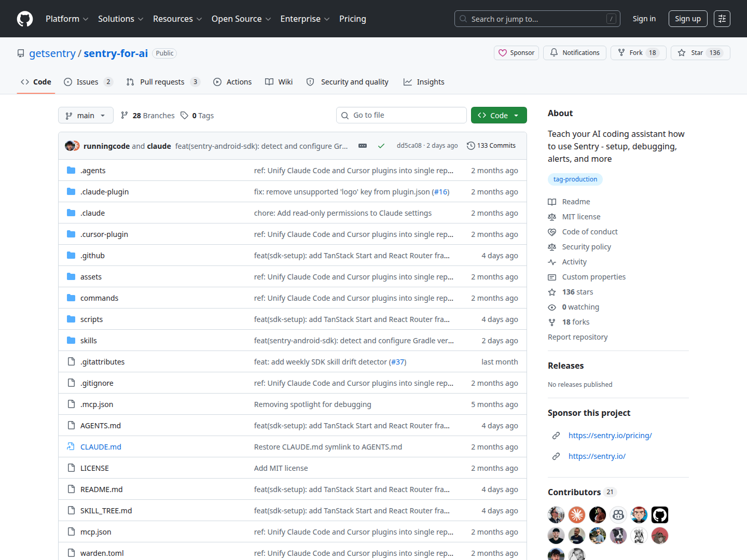Click Report repository link
The height and width of the screenshot is (560, 747).
(x=577, y=337)
